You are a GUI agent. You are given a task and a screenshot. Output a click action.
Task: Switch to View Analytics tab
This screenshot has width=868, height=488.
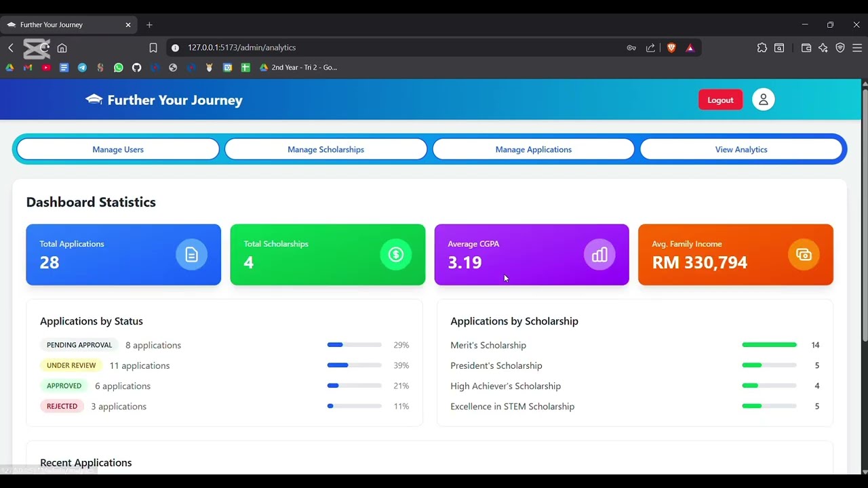click(741, 149)
